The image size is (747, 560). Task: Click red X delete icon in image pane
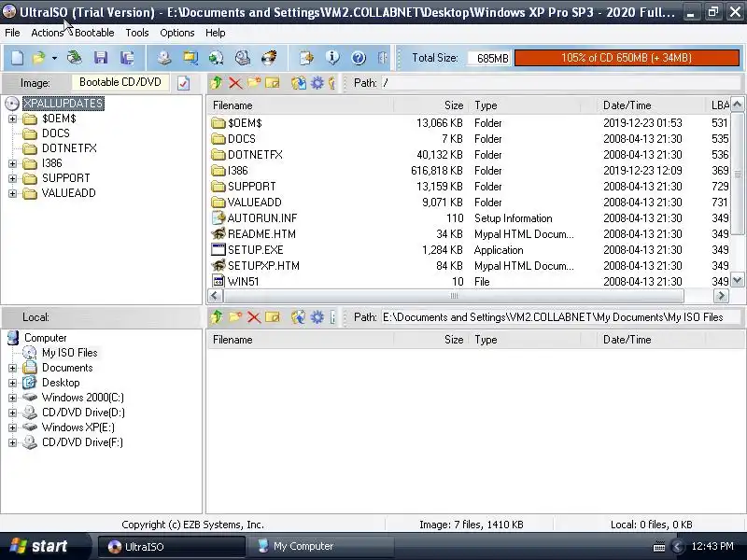(x=235, y=83)
